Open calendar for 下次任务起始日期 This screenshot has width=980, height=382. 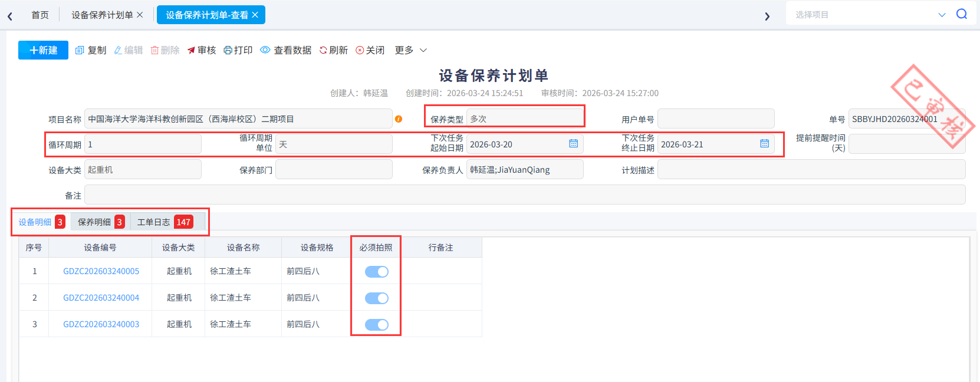(573, 143)
